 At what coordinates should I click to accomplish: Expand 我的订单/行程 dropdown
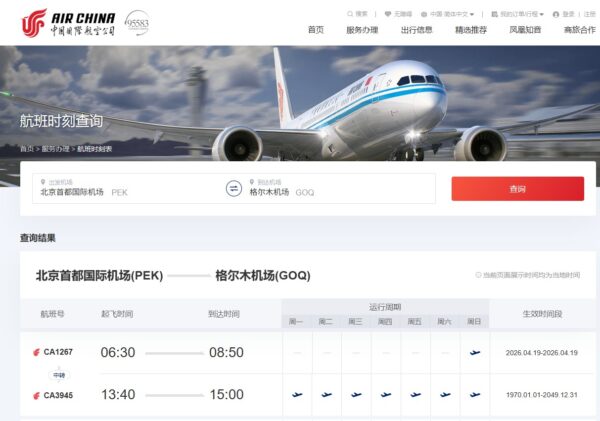(x=517, y=14)
